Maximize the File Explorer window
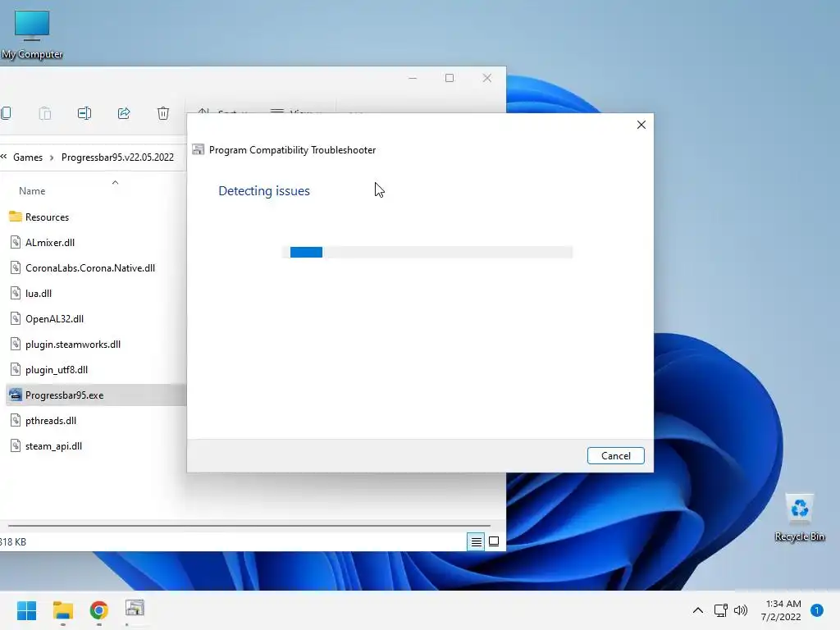Viewport: 840px width, 630px height. tap(450, 78)
